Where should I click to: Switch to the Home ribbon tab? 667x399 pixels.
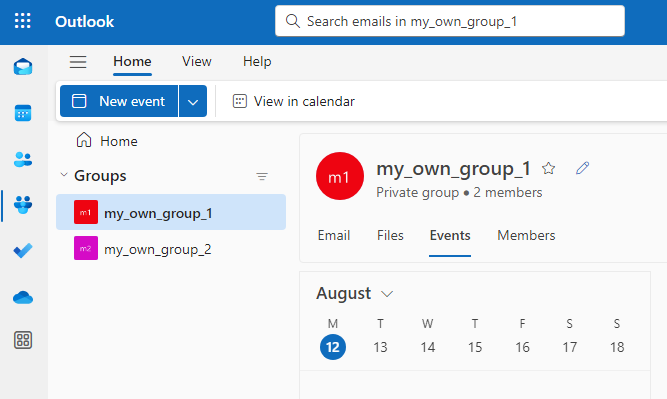pyautogui.click(x=132, y=62)
